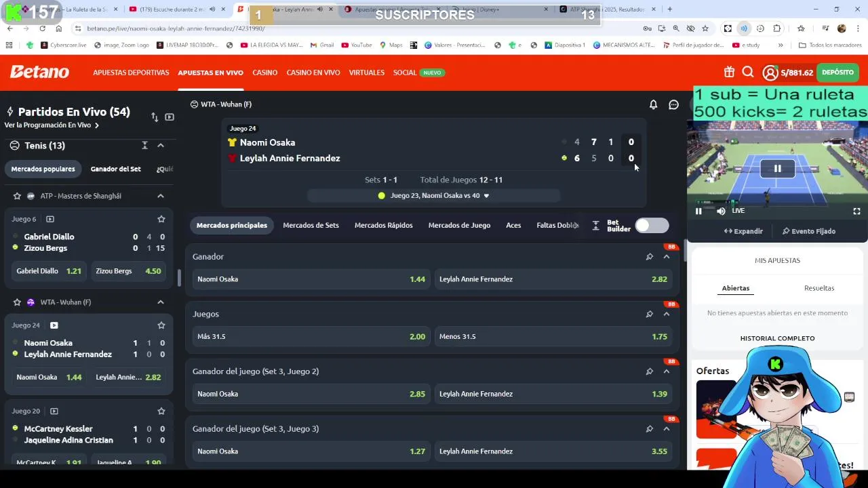Open the Social section
The height and width of the screenshot is (488, 868).
405,73
